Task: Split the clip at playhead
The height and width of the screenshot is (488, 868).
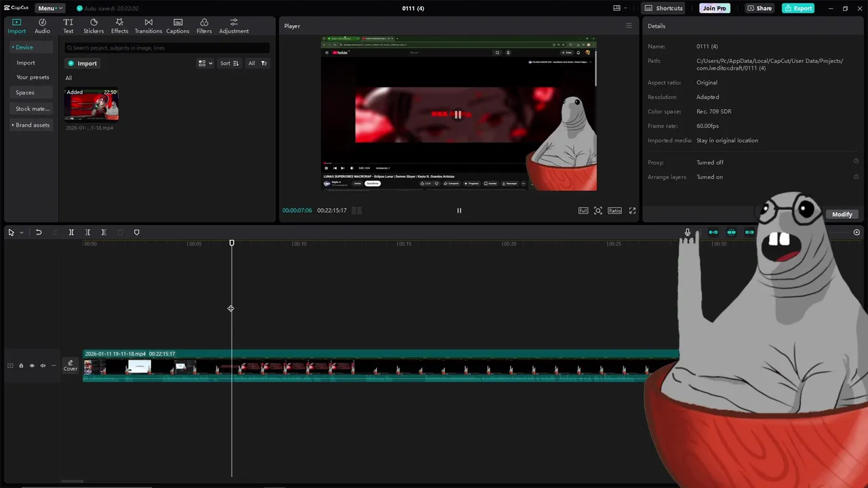Action: [71, 232]
